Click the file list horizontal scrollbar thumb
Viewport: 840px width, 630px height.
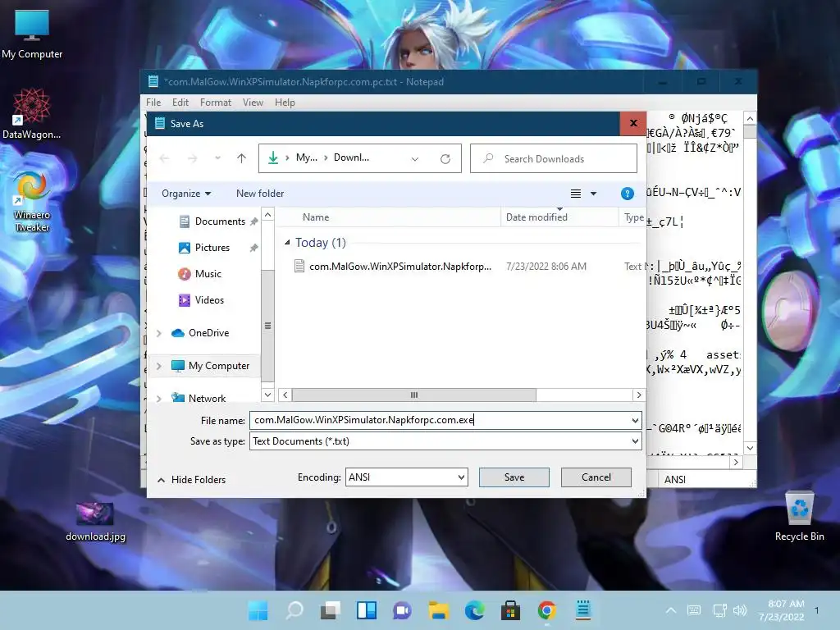click(413, 395)
